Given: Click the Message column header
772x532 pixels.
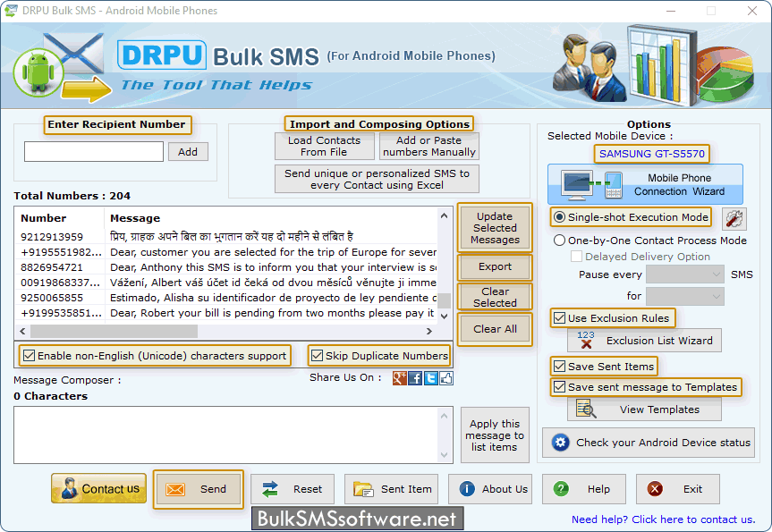Looking at the screenshot, I should 271,218.
